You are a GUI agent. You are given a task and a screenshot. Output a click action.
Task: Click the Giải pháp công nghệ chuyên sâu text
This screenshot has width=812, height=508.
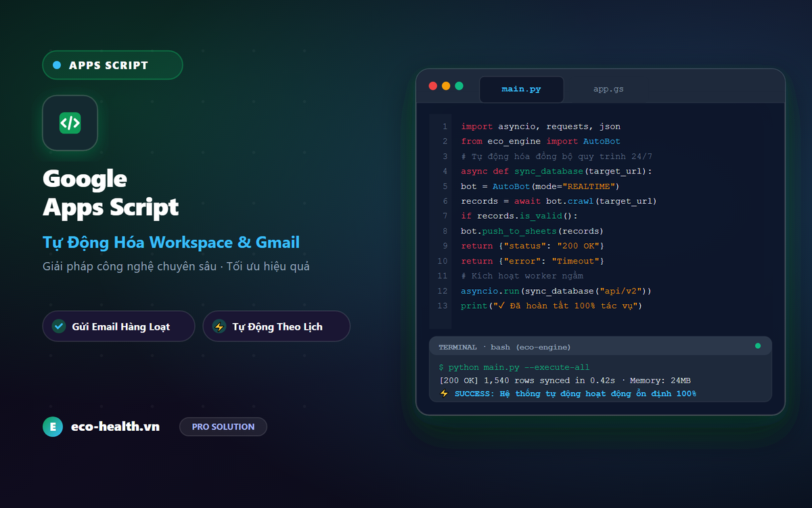176,266
